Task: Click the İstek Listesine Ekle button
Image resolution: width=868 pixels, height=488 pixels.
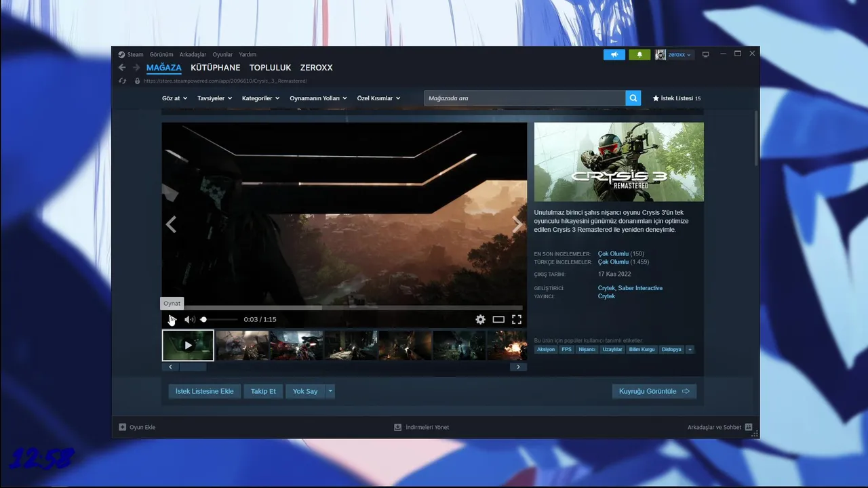Action: (205, 391)
